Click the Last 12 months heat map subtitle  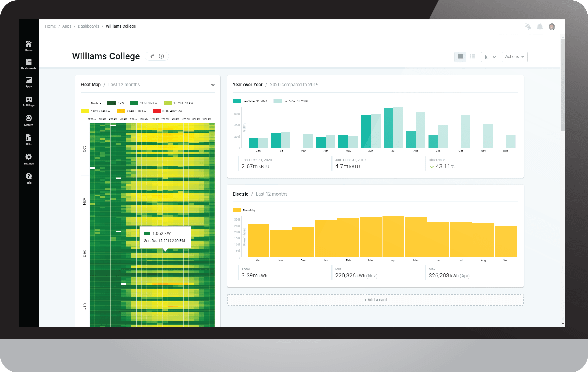click(x=124, y=85)
